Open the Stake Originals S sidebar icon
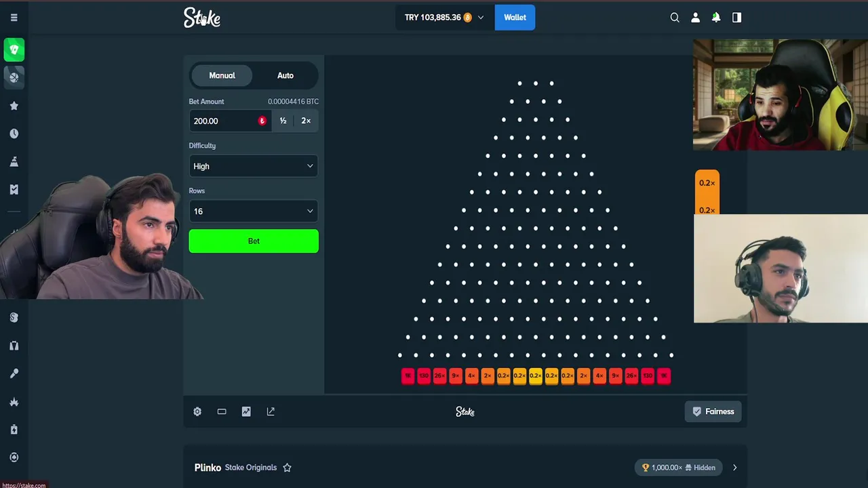868x488 pixels. point(14,317)
